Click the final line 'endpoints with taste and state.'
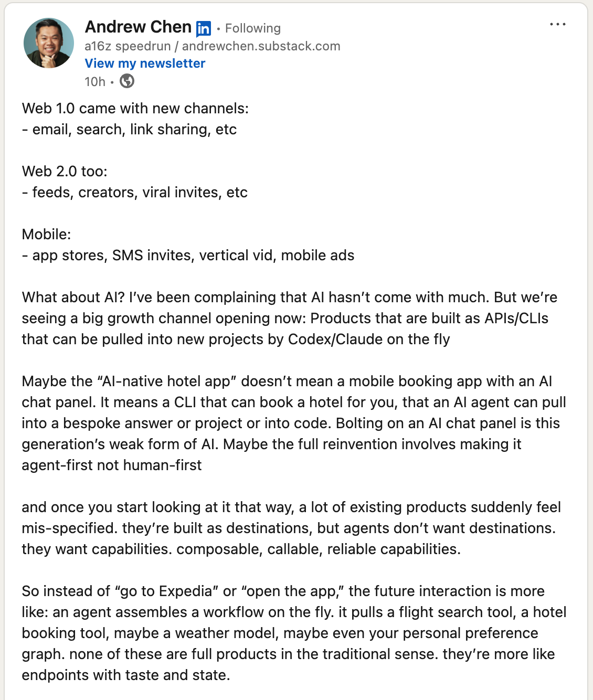The image size is (593, 700). point(126,675)
